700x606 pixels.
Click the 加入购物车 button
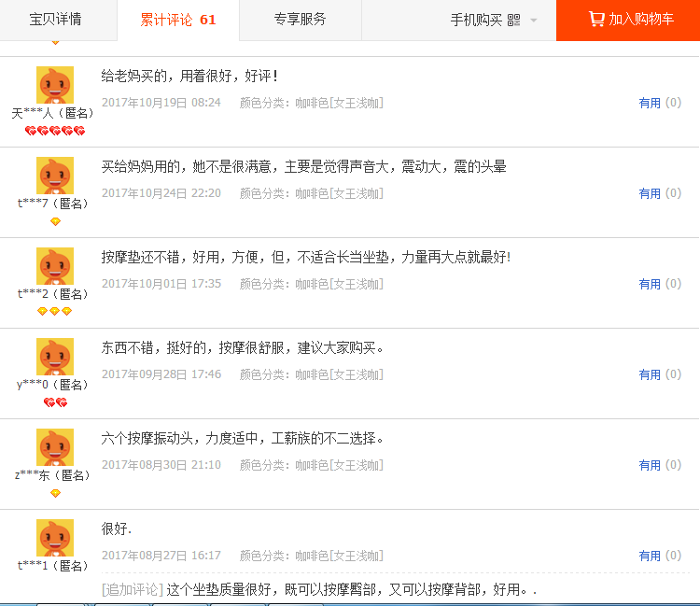click(x=628, y=21)
